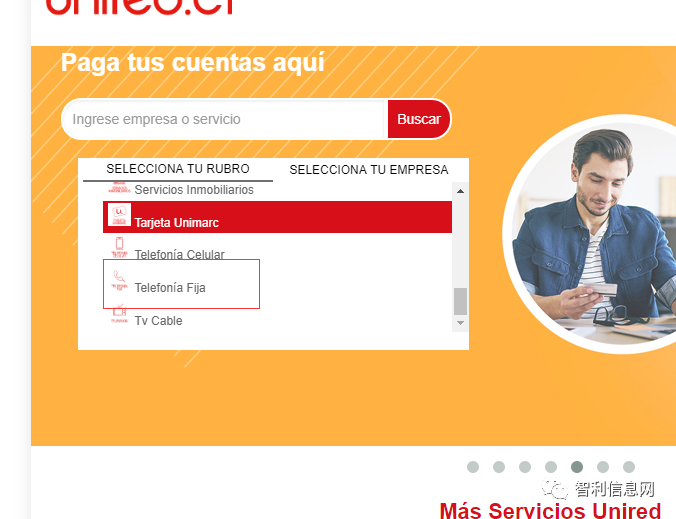Choose the Tv Cable category
Screen dimensions: 676x519
[158, 321]
